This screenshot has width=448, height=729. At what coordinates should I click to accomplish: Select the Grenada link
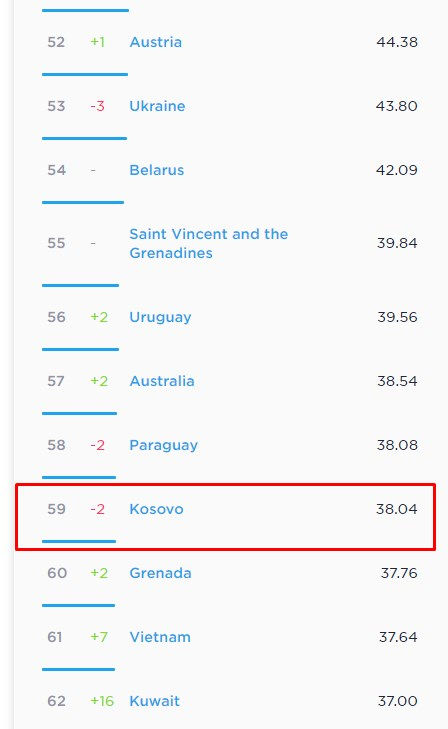[x=160, y=573]
